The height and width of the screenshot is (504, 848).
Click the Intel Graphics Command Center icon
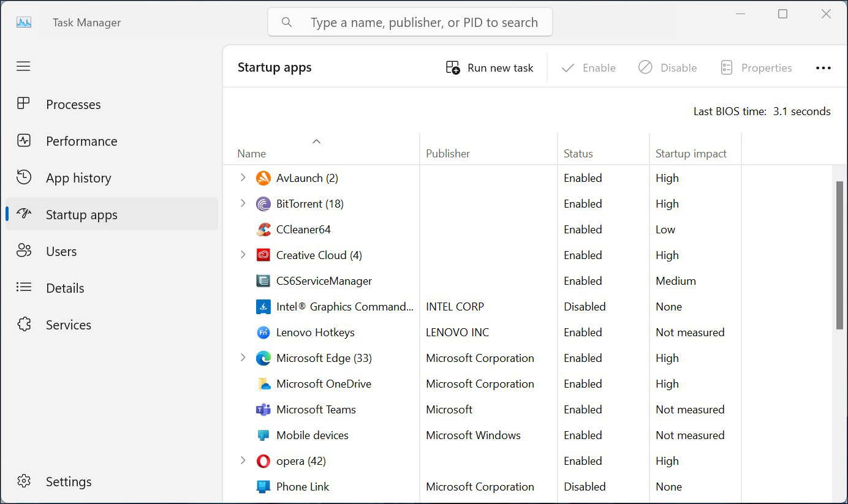tap(263, 306)
